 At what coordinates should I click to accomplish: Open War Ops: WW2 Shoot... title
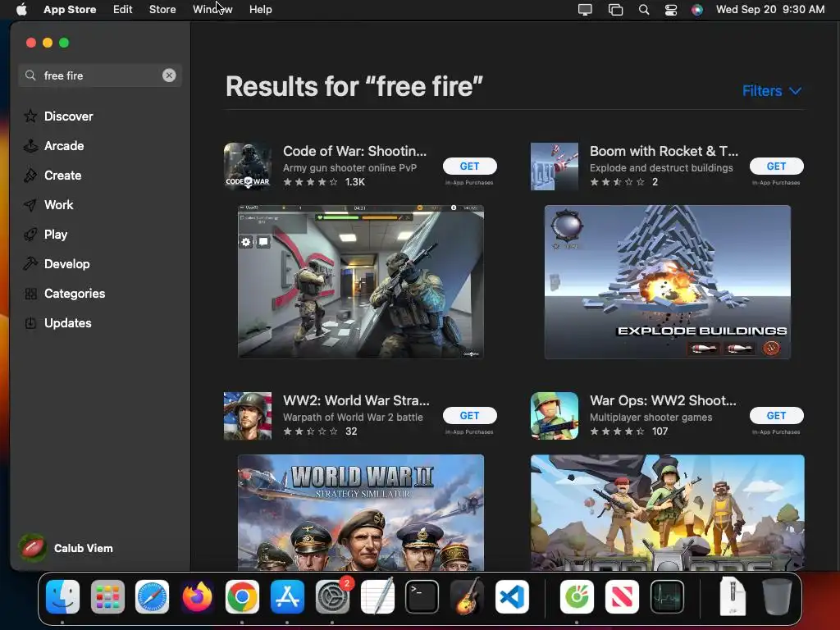663,400
